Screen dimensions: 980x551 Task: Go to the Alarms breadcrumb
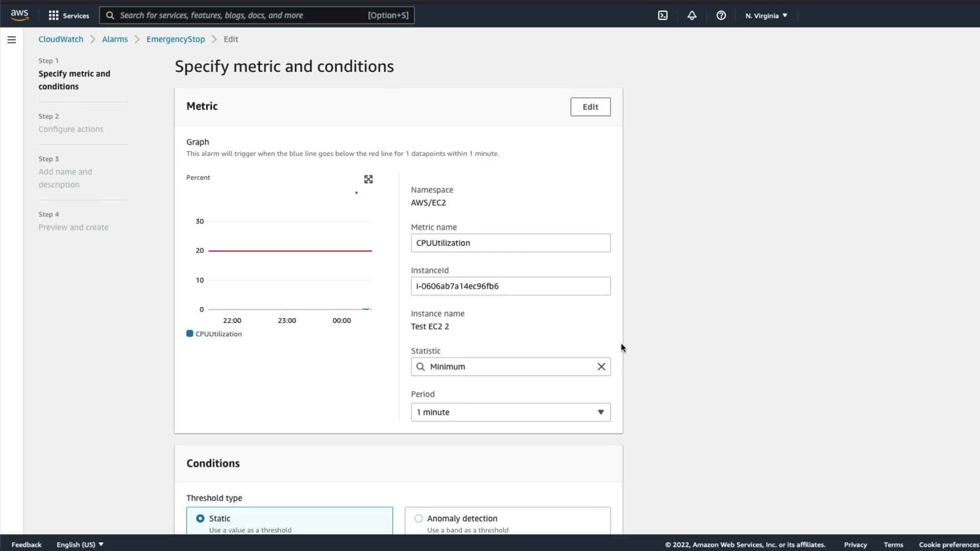(115, 39)
